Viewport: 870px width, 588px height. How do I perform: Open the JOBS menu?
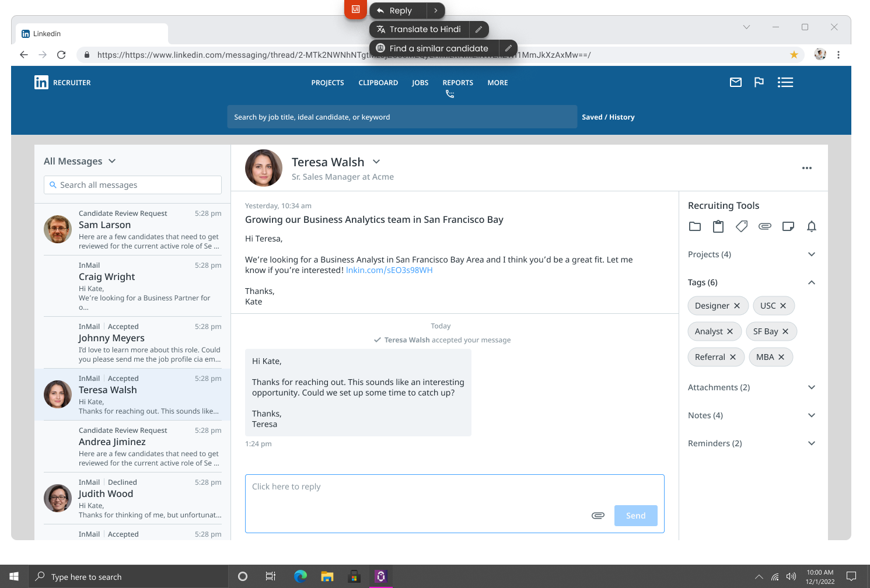[x=420, y=83]
